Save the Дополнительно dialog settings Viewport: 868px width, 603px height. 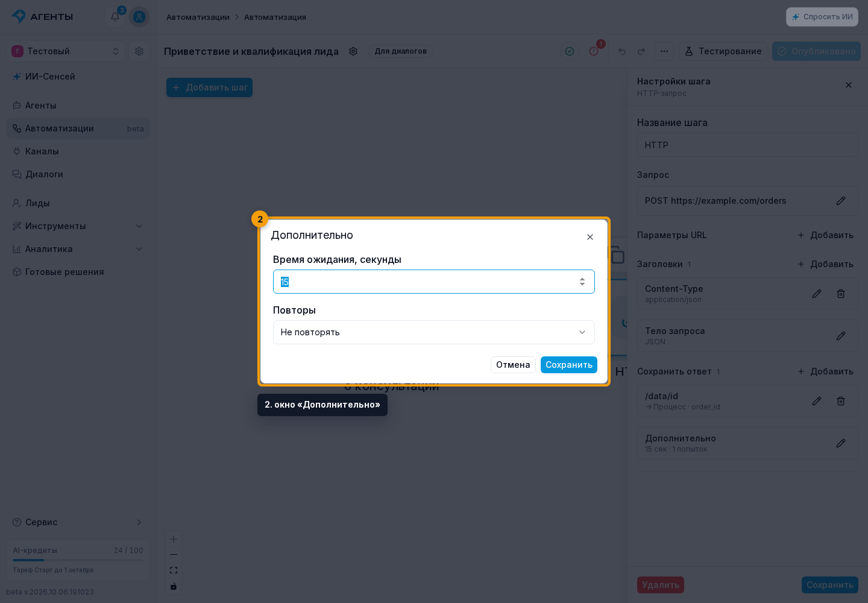(569, 365)
